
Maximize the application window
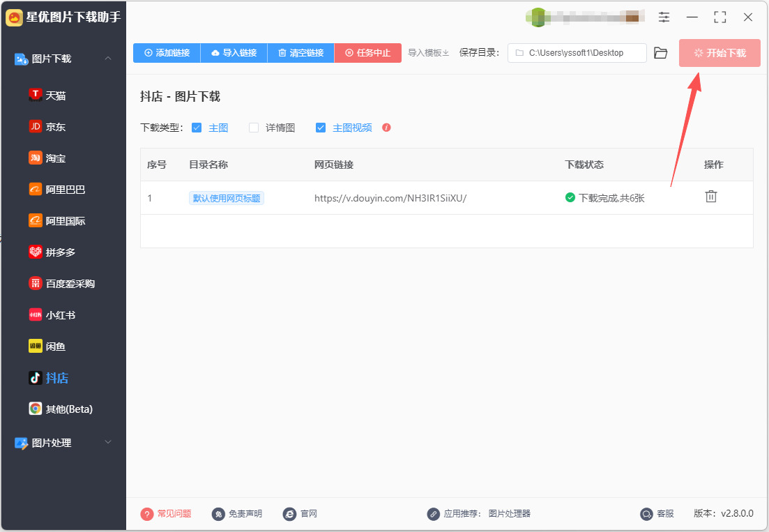(720, 17)
